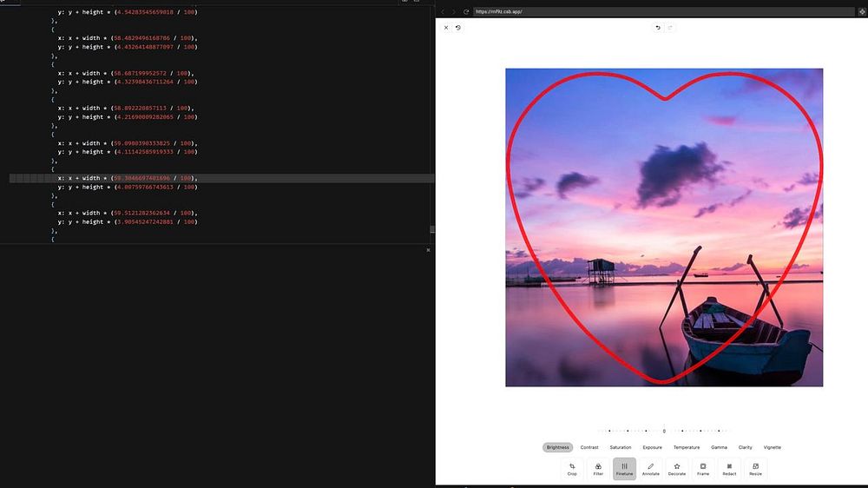
Task: Select the Resize tool
Action: 756,469
